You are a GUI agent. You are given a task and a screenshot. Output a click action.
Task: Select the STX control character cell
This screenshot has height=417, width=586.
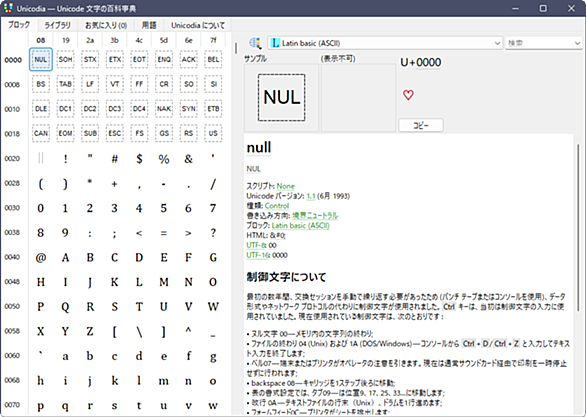[90, 59]
